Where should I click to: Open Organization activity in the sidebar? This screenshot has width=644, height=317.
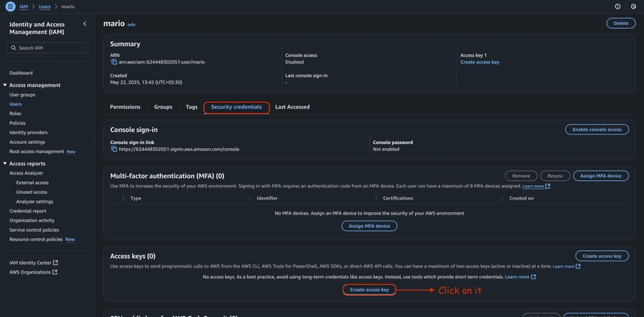point(32,220)
